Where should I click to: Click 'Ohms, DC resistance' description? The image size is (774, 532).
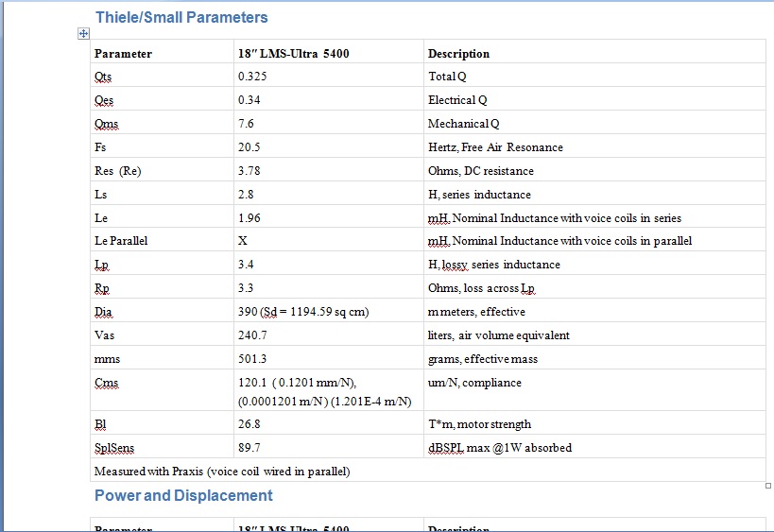(x=481, y=171)
